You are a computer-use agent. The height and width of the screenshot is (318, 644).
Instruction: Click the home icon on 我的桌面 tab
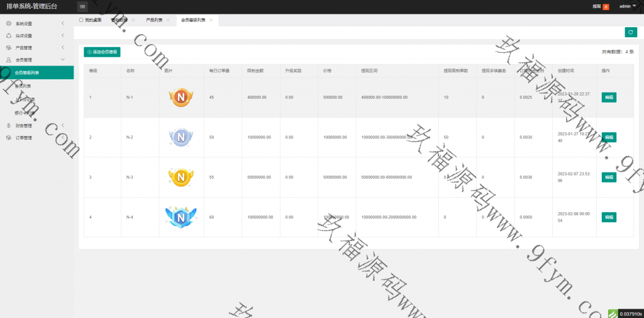(x=81, y=20)
